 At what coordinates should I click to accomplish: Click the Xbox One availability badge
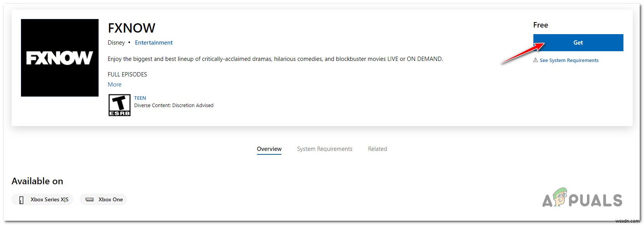(x=103, y=199)
